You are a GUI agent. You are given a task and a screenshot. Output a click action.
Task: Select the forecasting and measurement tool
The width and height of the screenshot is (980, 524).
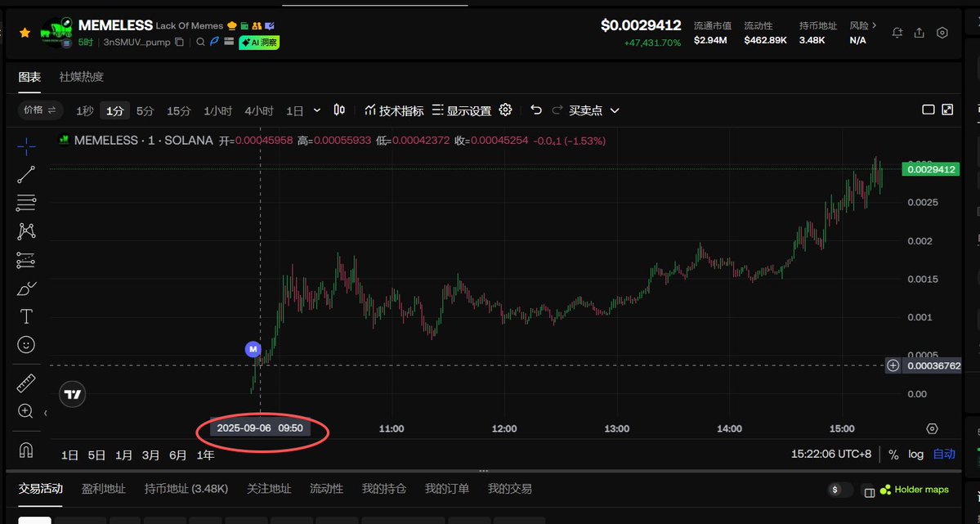click(26, 260)
